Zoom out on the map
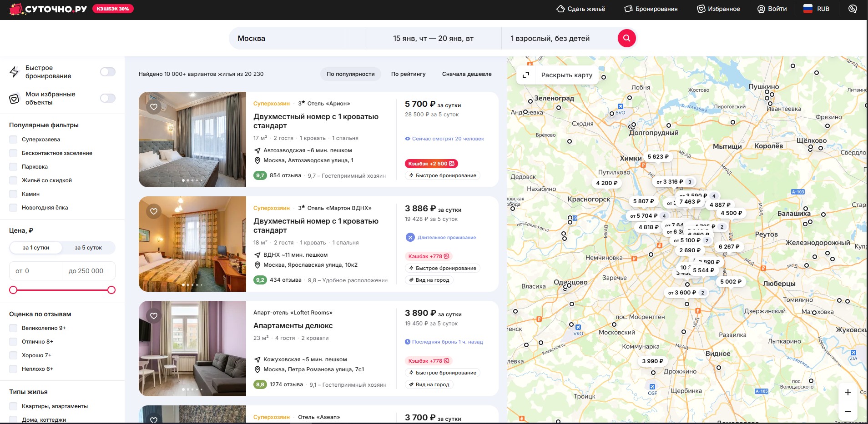Screen dimensions: 868x424 (x=848, y=411)
